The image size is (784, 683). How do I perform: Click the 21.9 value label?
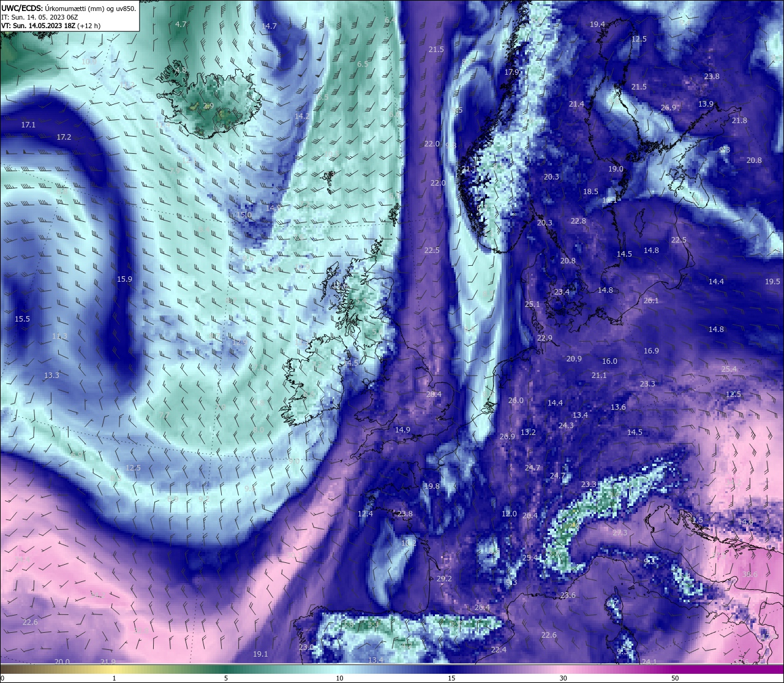tap(108, 661)
